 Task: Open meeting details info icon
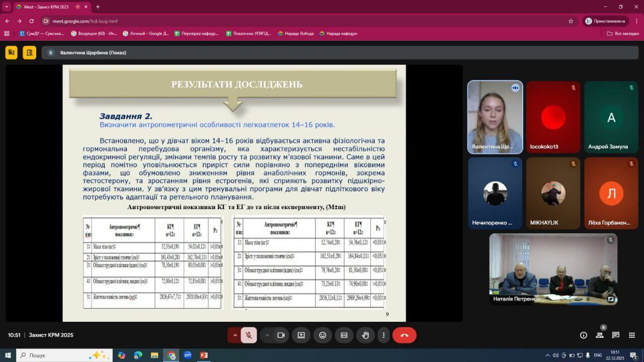point(584,335)
